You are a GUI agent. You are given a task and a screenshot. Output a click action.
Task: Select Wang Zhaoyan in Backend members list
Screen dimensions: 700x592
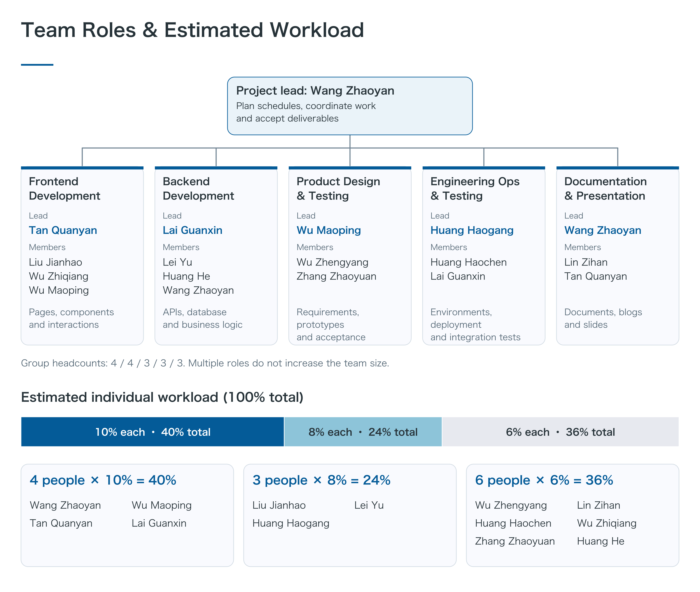point(198,290)
